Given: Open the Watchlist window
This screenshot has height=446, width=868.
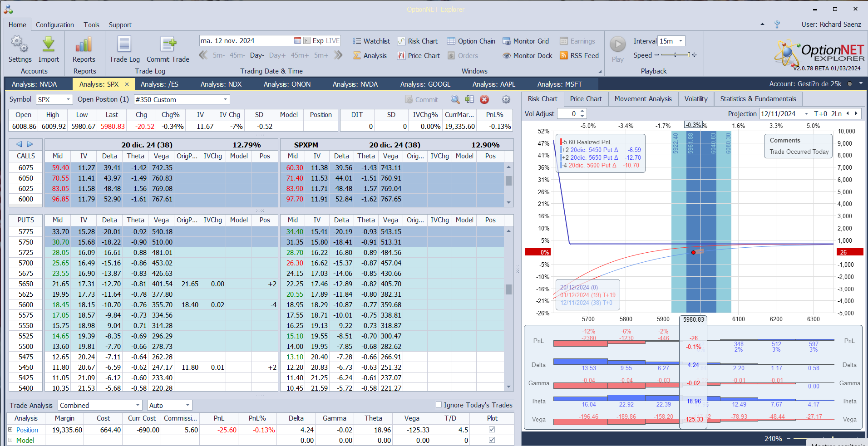Looking at the screenshot, I should [371, 41].
